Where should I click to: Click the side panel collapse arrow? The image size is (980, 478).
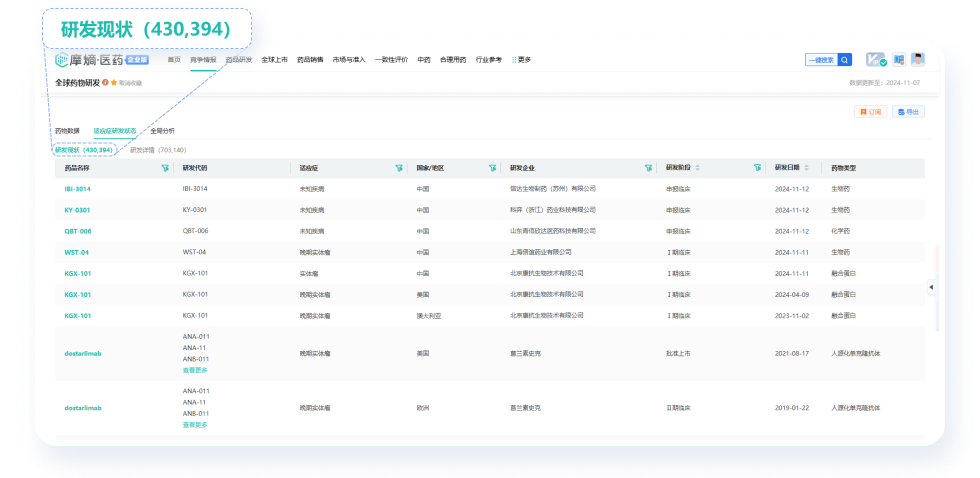point(931,287)
